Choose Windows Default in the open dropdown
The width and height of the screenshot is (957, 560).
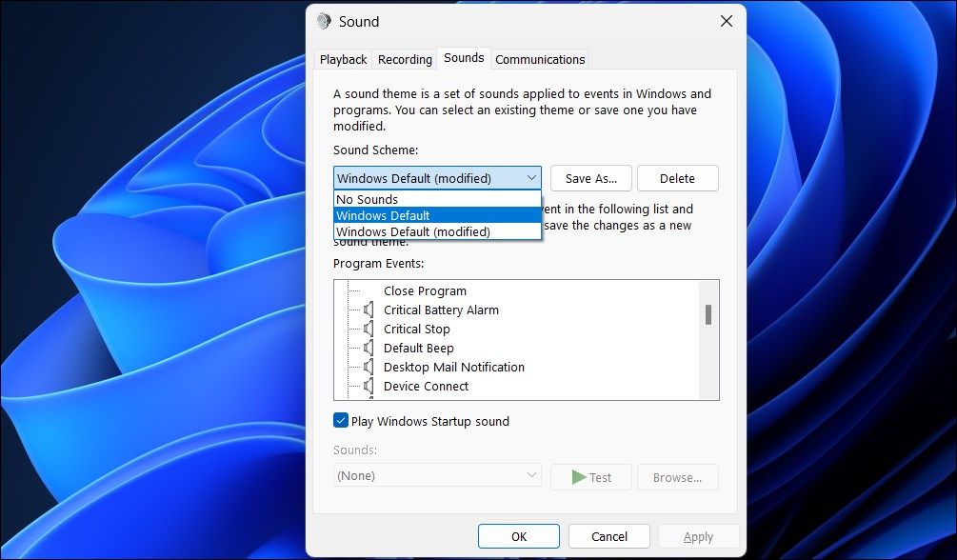383,215
